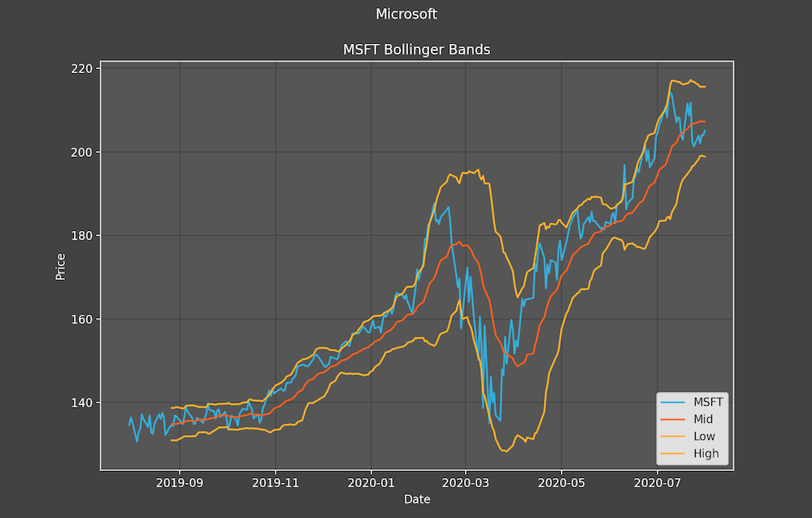Click the 200 tick label on the price axis

pyautogui.click(x=82, y=152)
